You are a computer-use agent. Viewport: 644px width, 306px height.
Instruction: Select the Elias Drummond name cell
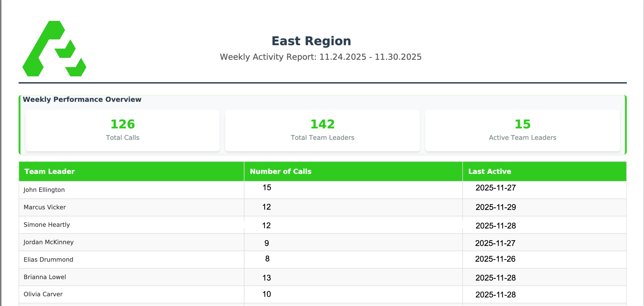(48, 260)
